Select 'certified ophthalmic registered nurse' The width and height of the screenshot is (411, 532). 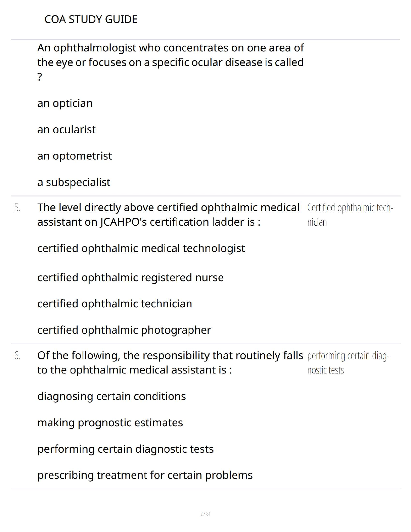(x=130, y=277)
